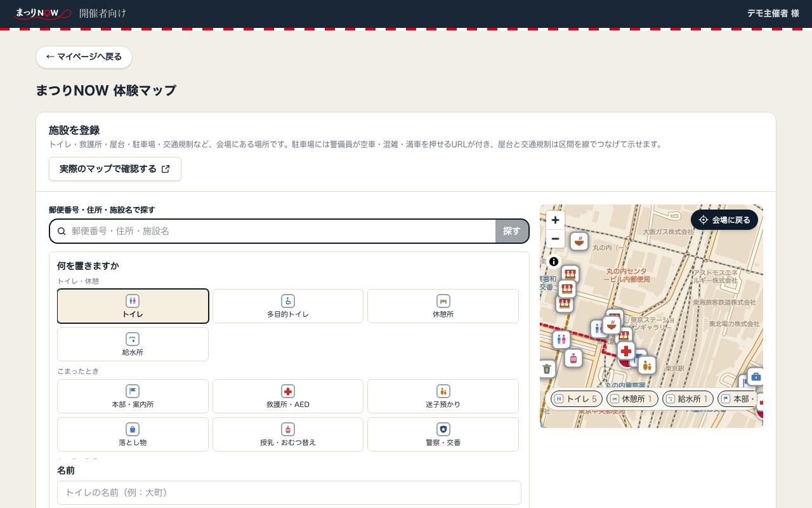Click the まつりNOW logo in header
This screenshot has height=508, width=812.
point(43,13)
